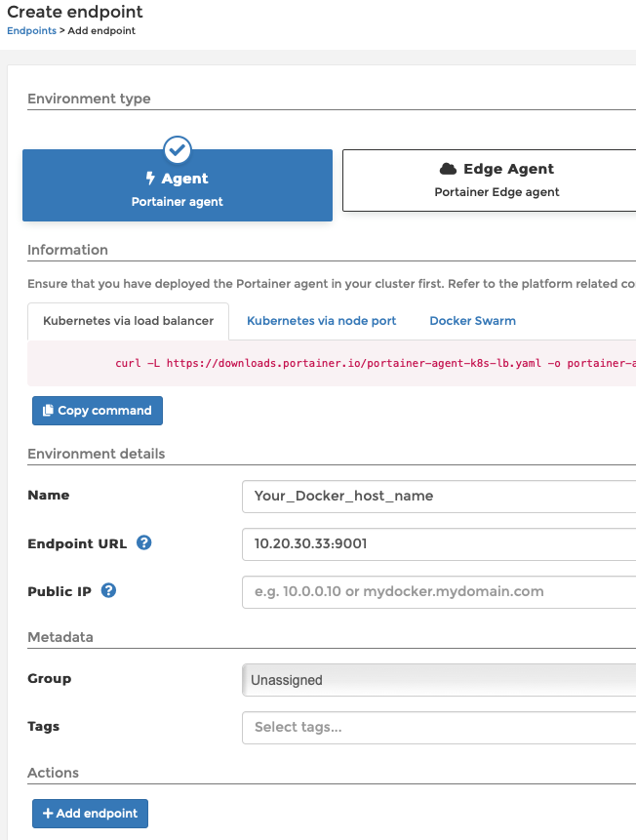Open the Endpoint URL help question icon
The image size is (636, 840).
point(143,542)
